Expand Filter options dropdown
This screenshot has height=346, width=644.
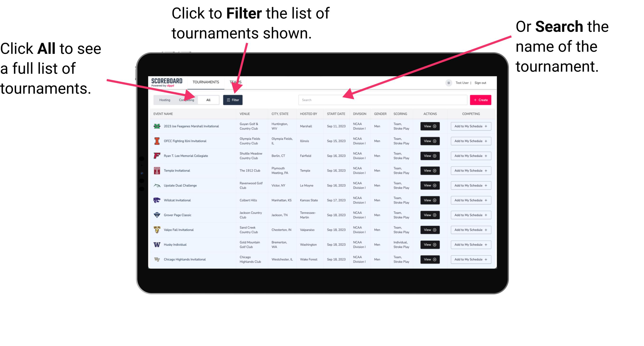[x=233, y=100]
